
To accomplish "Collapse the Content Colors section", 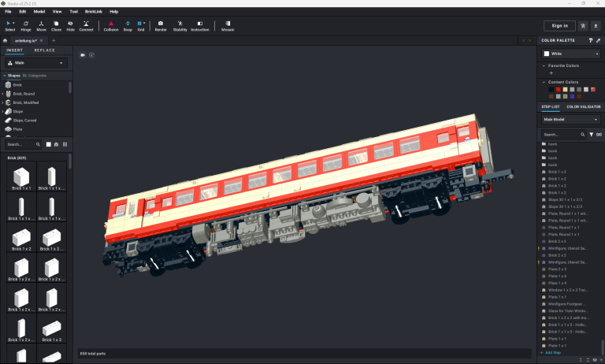I will click(x=544, y=82).
